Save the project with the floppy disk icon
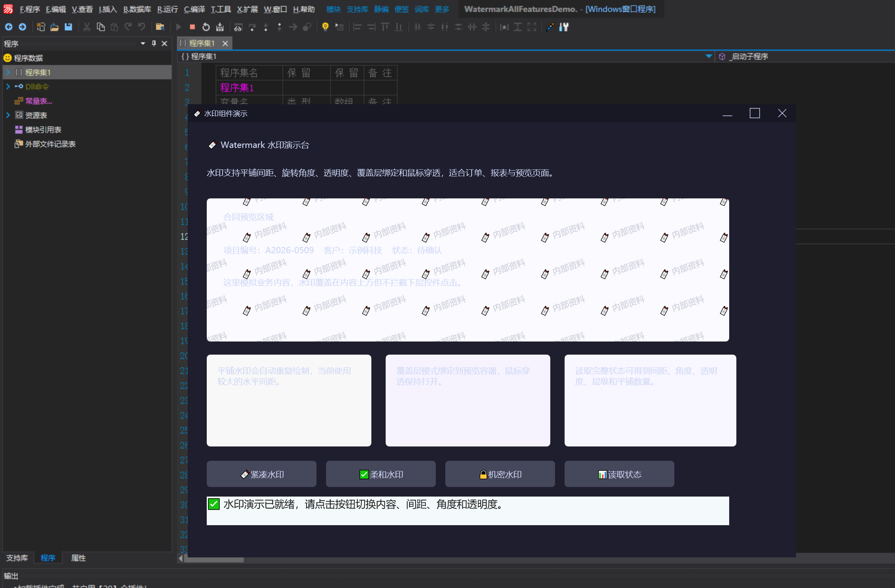 click(68, 27)
